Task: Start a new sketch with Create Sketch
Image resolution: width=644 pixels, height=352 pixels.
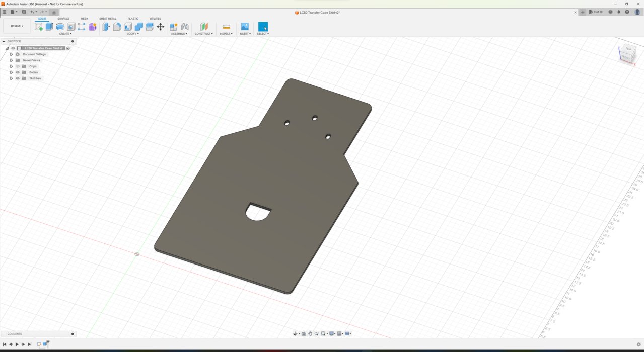Action: point(39,27)
